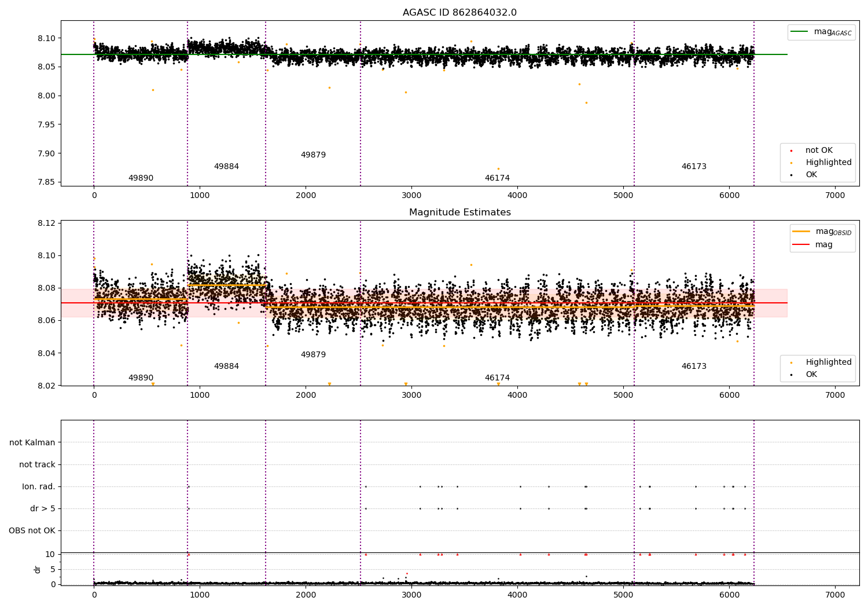Click the rotated dr y-axis label
Image resolution: width=868 pixels, height=608 pixels.
(x=38, y=569)
